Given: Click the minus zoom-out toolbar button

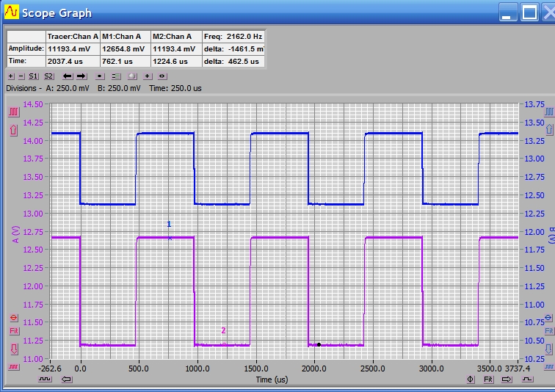Looking at the screenshot, I should [21, 76].
